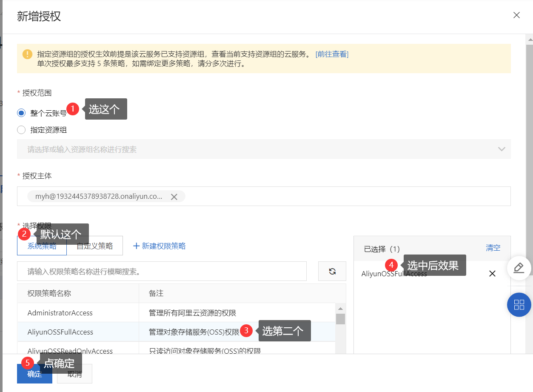Click the policy name search field
The height and width of the screenshot is (392, 533).
pos(162,271)
